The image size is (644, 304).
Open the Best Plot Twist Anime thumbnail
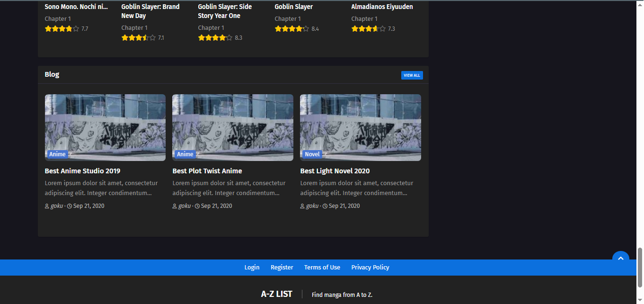(233, 127)
